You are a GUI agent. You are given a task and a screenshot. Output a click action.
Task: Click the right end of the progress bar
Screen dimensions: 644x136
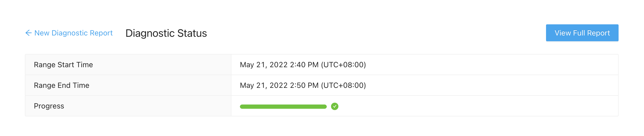(x=325, y=107)
